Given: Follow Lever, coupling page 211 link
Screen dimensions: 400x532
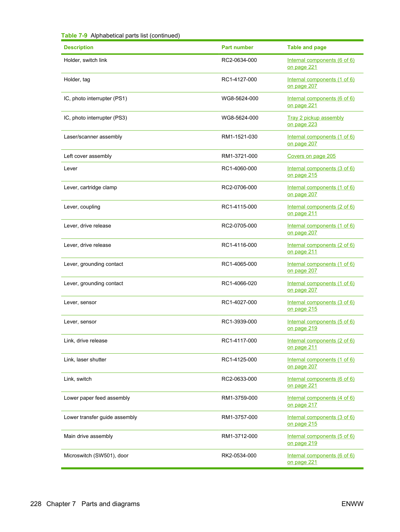Looking at the screenshot, I should 321,210.
